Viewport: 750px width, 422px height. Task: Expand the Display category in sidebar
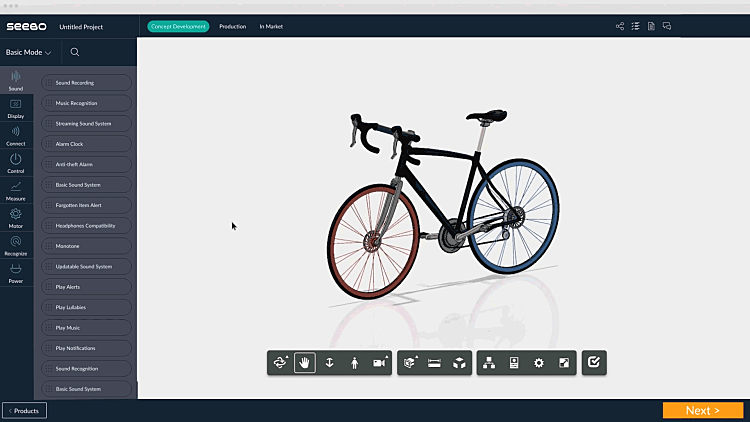click(15, 107)
